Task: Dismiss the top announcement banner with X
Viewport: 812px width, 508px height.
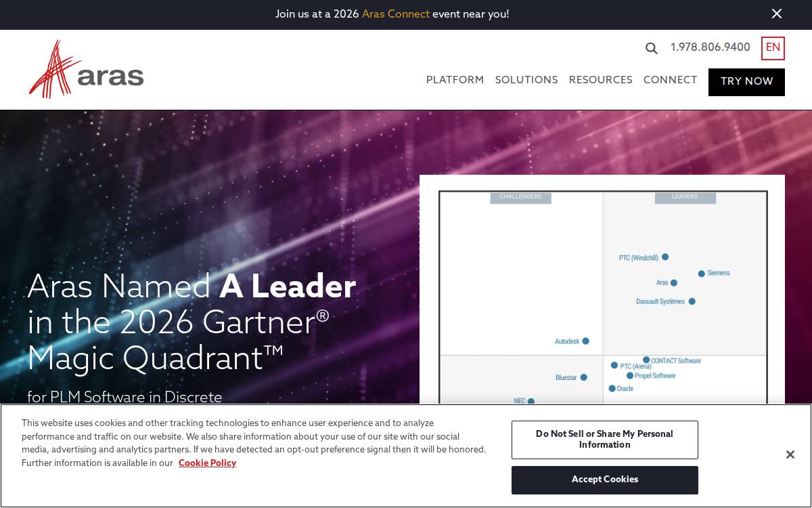Action: [x=777, y=14]
